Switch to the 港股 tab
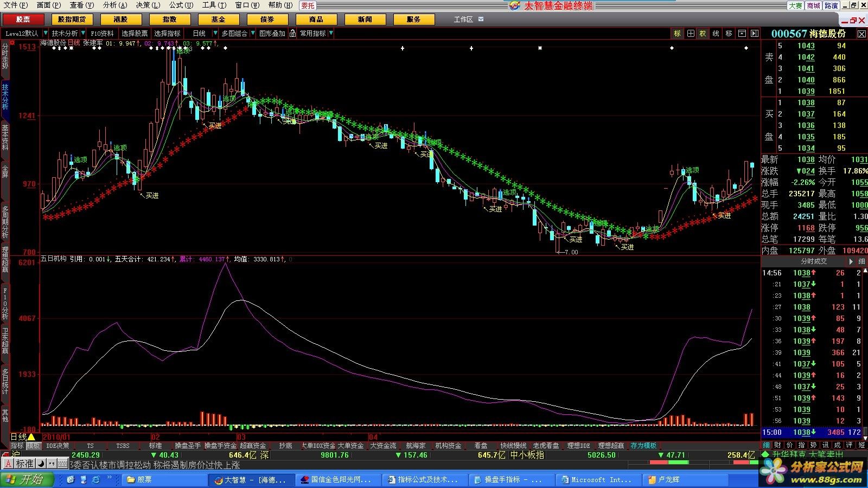This screenshot has width=868, height=488. click(x=121, y=20)
